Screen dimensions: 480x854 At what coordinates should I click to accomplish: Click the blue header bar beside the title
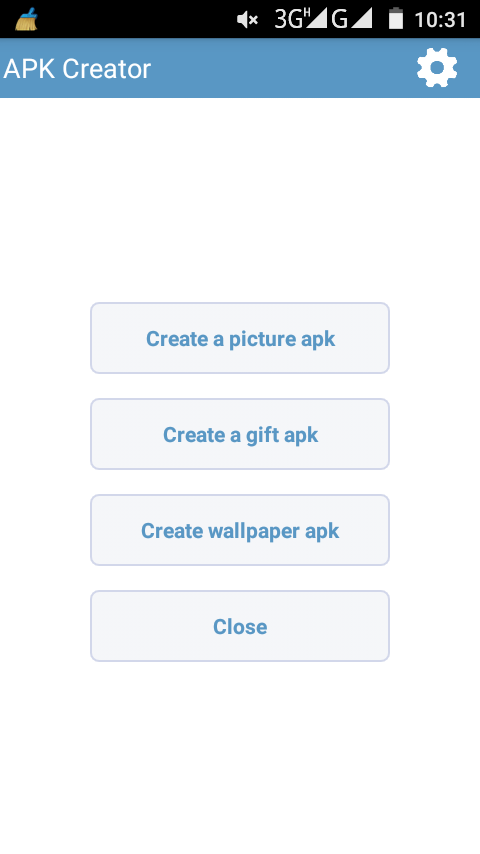click(283, 68)
